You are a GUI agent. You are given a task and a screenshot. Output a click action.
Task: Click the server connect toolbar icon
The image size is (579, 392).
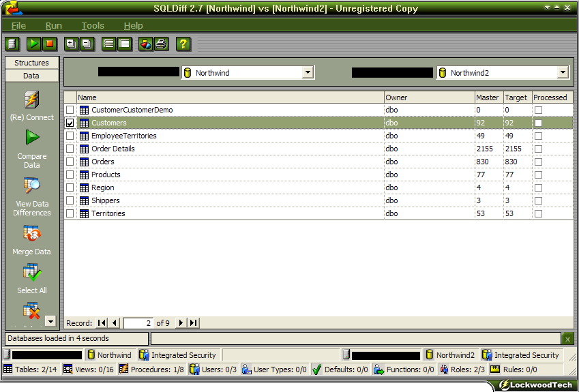click(x=12, y=44)
